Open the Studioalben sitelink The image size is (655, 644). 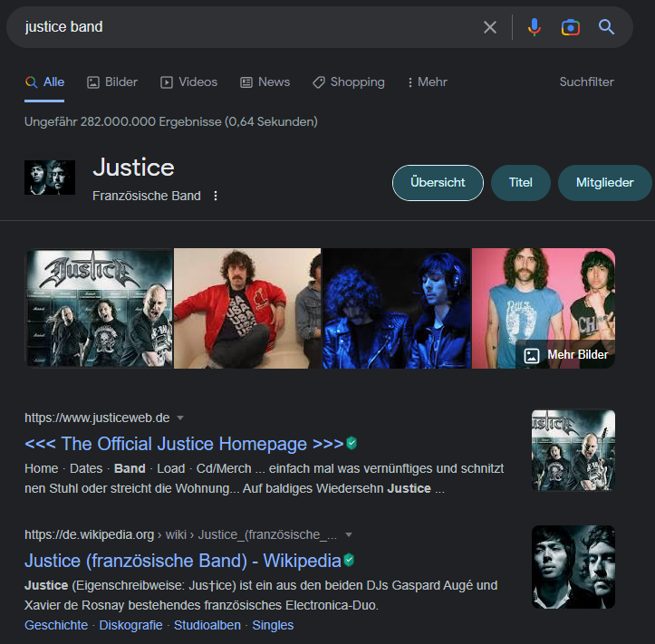[207, 625]
